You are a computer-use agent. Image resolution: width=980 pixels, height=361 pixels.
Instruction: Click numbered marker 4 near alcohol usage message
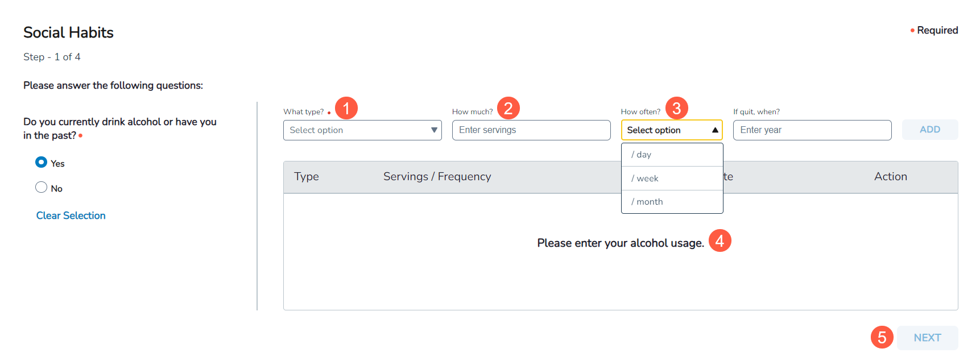pyautogui.click(x=720, y=241)
